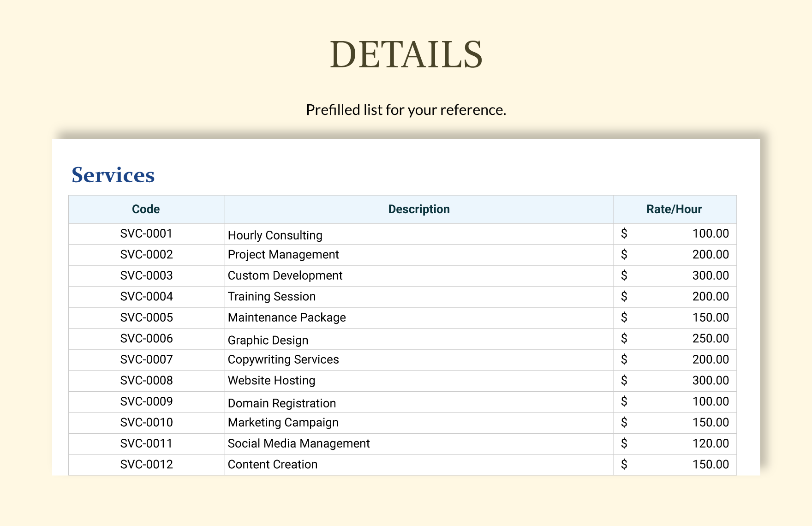Image resolution: width=812 pixels, height=526 pixels.
Task: Click the Maintenance Package description cell
Action: (287, 317)
